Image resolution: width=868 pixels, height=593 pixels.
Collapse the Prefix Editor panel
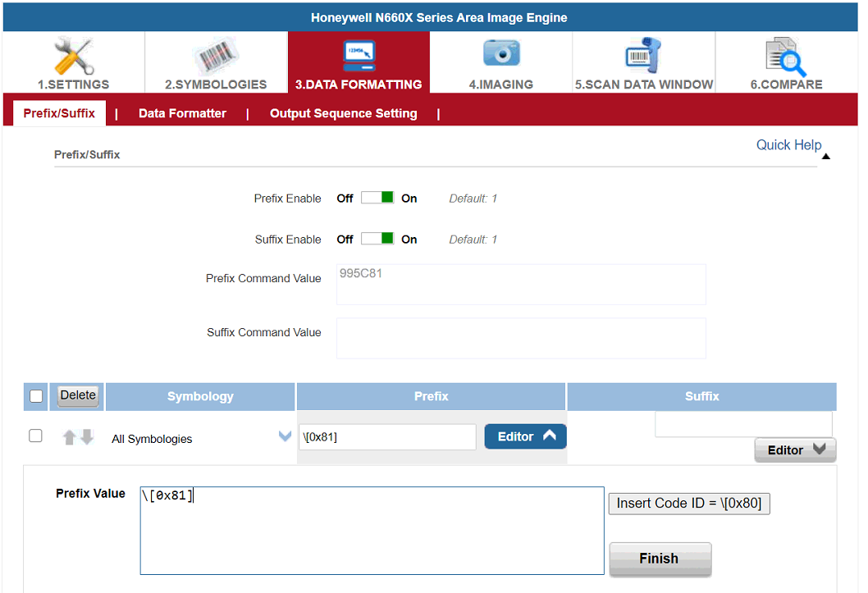[525, 436]
